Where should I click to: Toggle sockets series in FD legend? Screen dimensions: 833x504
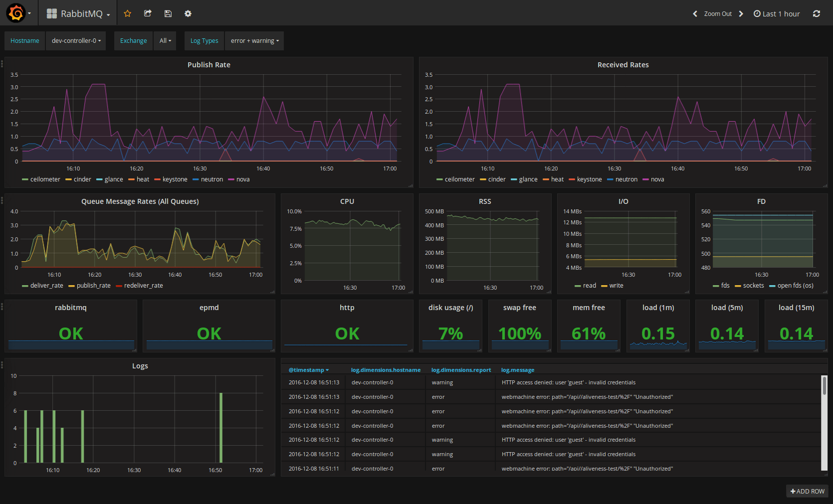coord(753,286)
